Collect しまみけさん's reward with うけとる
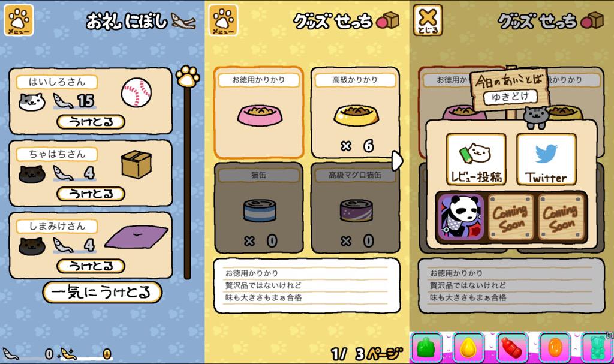Image resolution: width=614 pixels, height=364 pixels. tap(91, 266)
